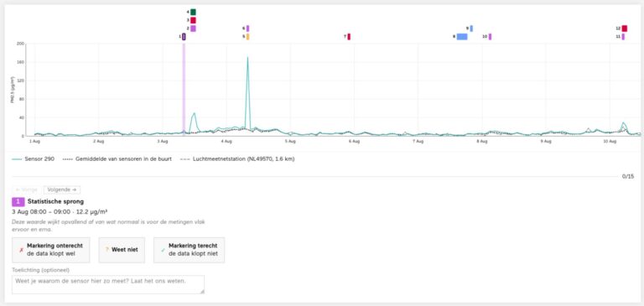Screen dimensions: 644x306
Task: Click the Toelichting (optioneel) label
Action: click(x=40, y=270)
